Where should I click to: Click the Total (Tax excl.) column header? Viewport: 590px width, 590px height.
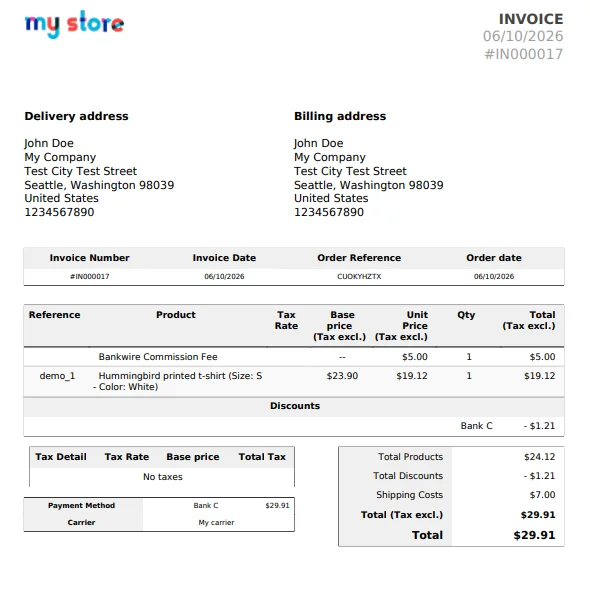pyautogui.click(x=529, y=320)
